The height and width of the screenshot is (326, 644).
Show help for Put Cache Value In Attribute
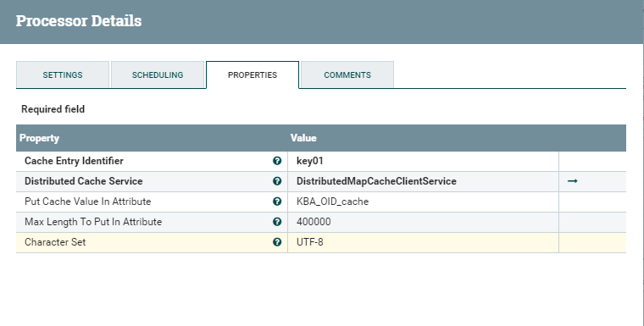click(x=277, y=202)
